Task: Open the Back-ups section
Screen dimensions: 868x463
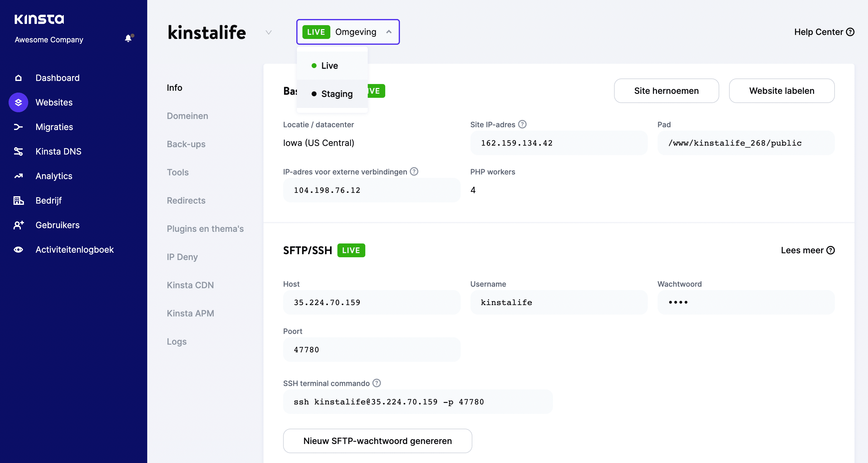Action: pyautogui.click(x=186, y=144)
